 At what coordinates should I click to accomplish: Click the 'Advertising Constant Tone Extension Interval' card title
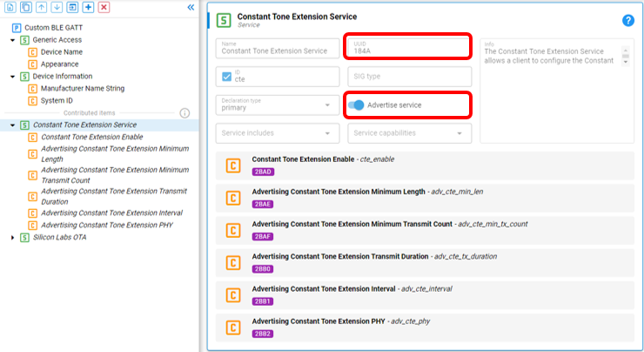pos(324,289)
